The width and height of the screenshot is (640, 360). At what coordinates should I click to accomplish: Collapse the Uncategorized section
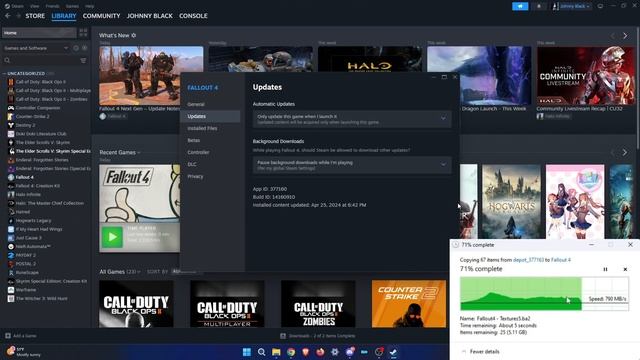(4, 73)
